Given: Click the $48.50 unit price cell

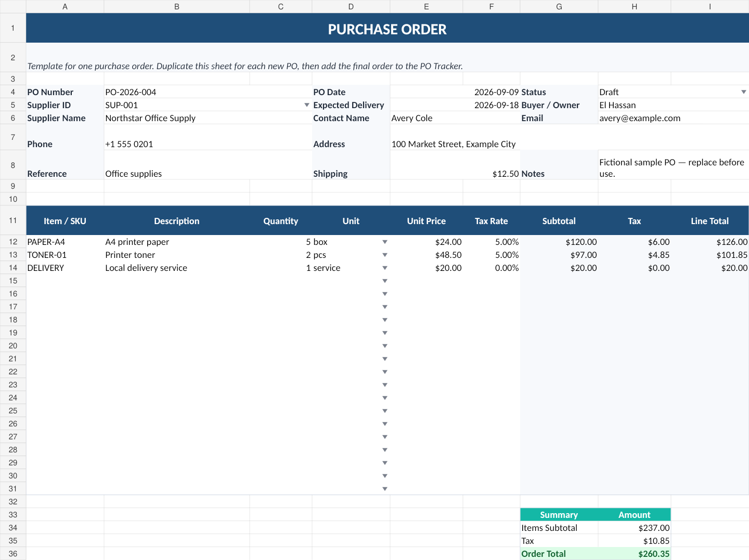Looking at the screenshot, I should (427, 255).
